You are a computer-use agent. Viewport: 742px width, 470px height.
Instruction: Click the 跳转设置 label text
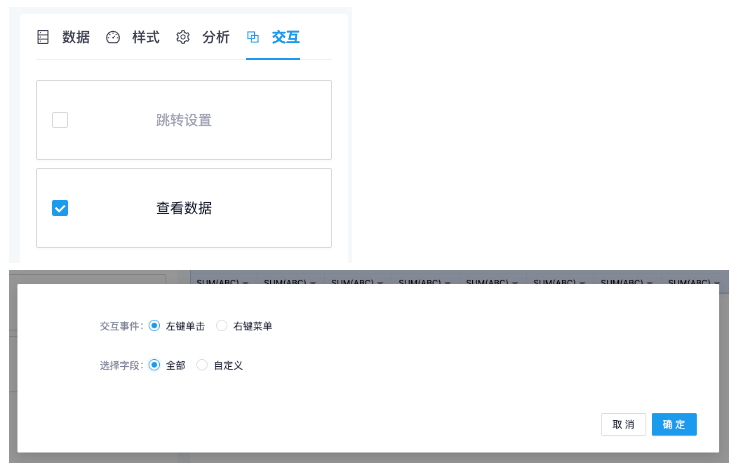[x=184, y=120]
